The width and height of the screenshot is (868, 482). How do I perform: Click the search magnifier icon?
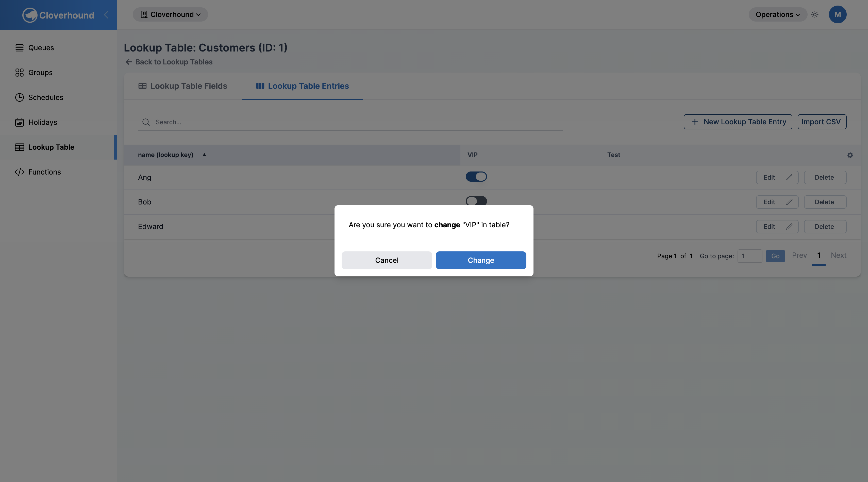(x=146, y=122)
